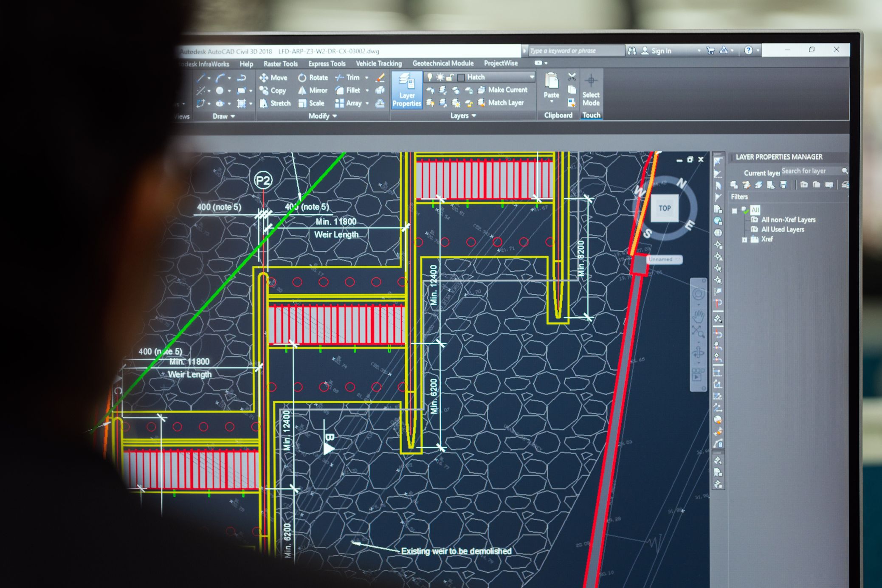Toggle layer freeze sun icon
This screenshot has height=588, width=882.
(x=440, y=77)
